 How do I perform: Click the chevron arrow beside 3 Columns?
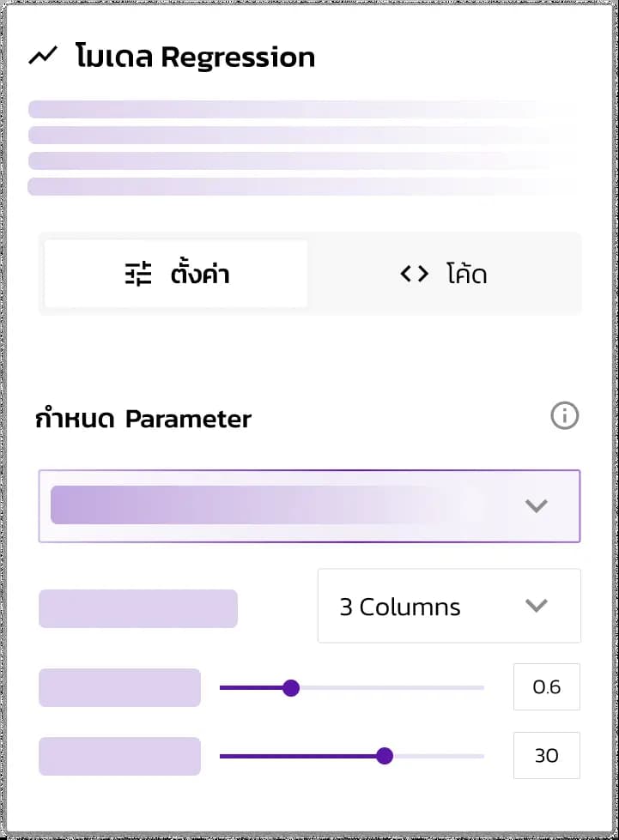[x=536, y=606]
